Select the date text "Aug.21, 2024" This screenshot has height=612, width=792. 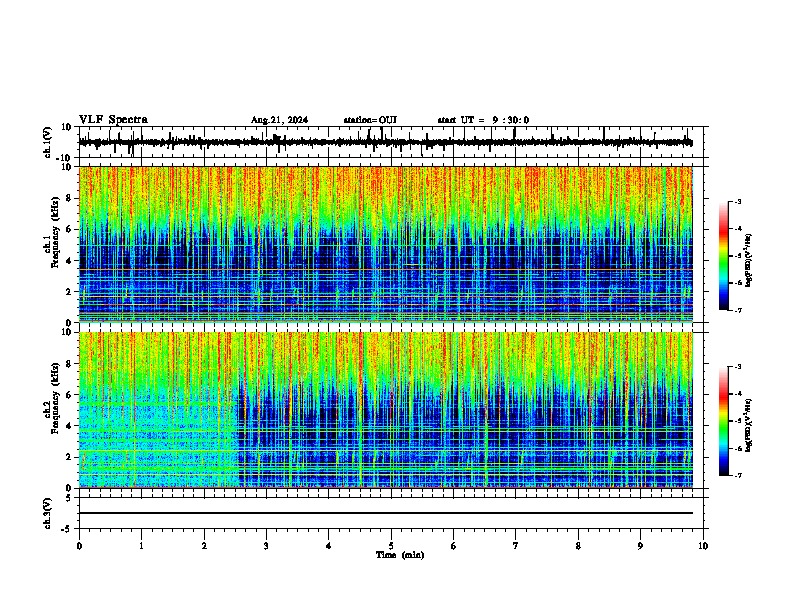[x=279, y=120]
